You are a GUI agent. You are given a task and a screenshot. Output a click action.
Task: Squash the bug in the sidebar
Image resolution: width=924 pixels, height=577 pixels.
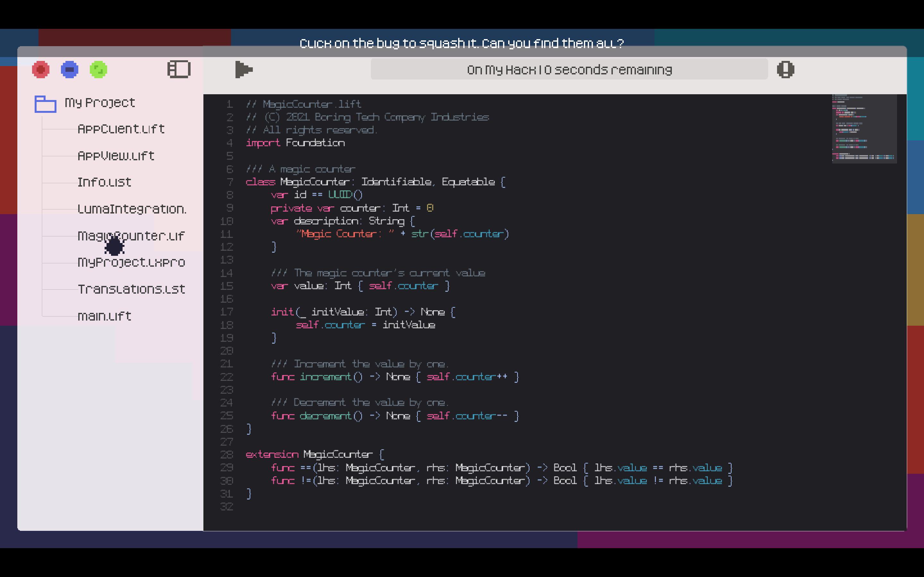point(114,246)
